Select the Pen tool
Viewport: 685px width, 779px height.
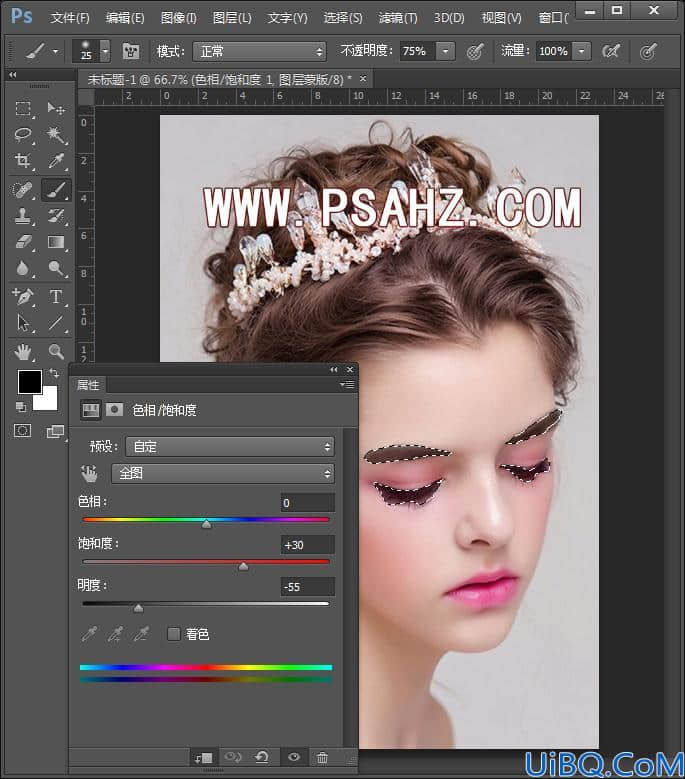[x=23, y=296]
